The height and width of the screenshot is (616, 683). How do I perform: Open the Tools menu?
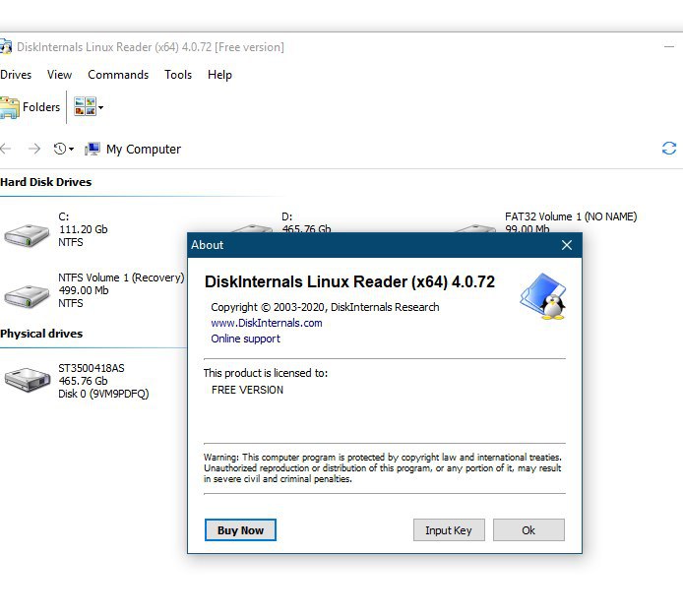pyautogui.click(x=178, y=75)
